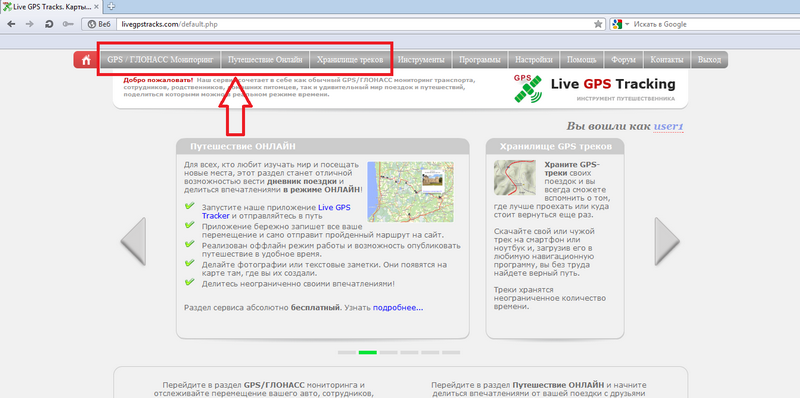Open Помощь menu item
This screenshot has width=800, height=398.
(x=582, y=60)
